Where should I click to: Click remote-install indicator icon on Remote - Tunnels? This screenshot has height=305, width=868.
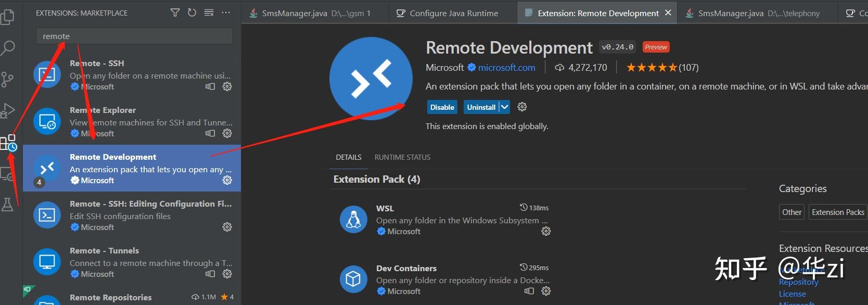210,274
